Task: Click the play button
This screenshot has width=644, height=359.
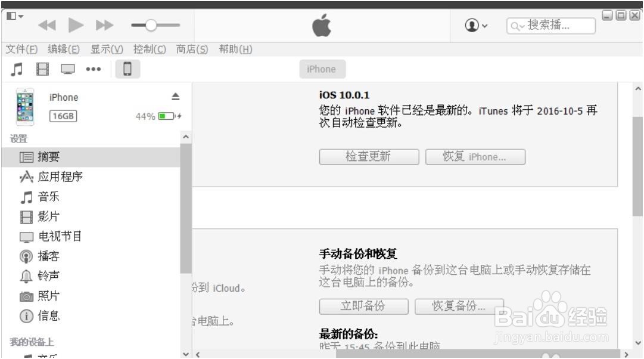Action: tap(76, 25)
